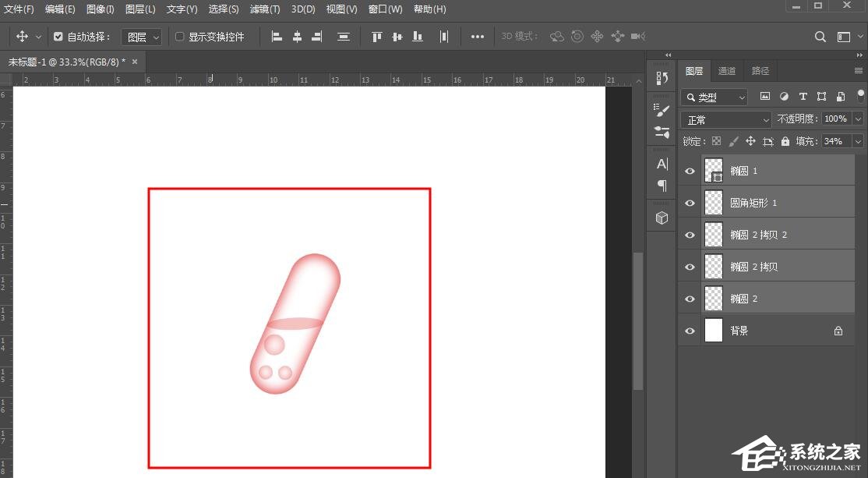
Task: Click the 3D panel cube icon
Action: [x=662, y=218]
